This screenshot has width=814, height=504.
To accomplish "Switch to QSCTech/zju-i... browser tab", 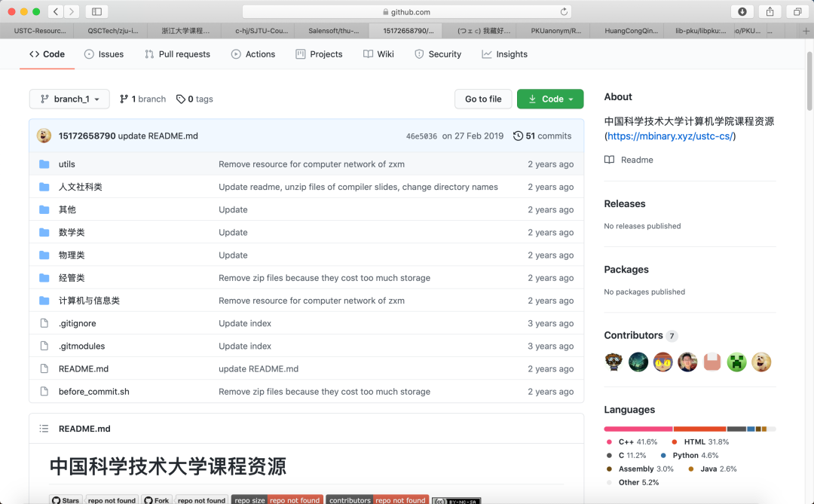I will coord(111,31).
